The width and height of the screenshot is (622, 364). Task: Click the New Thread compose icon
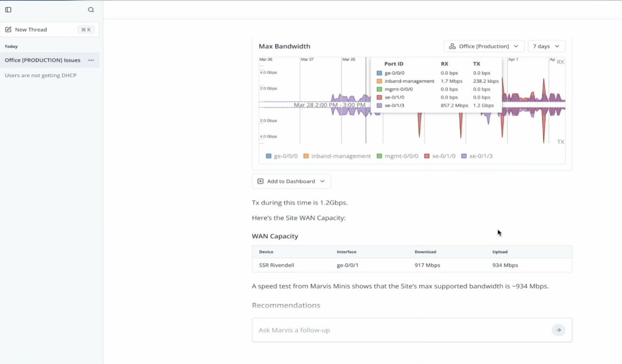pyautogui.click(x=8, y=29)
